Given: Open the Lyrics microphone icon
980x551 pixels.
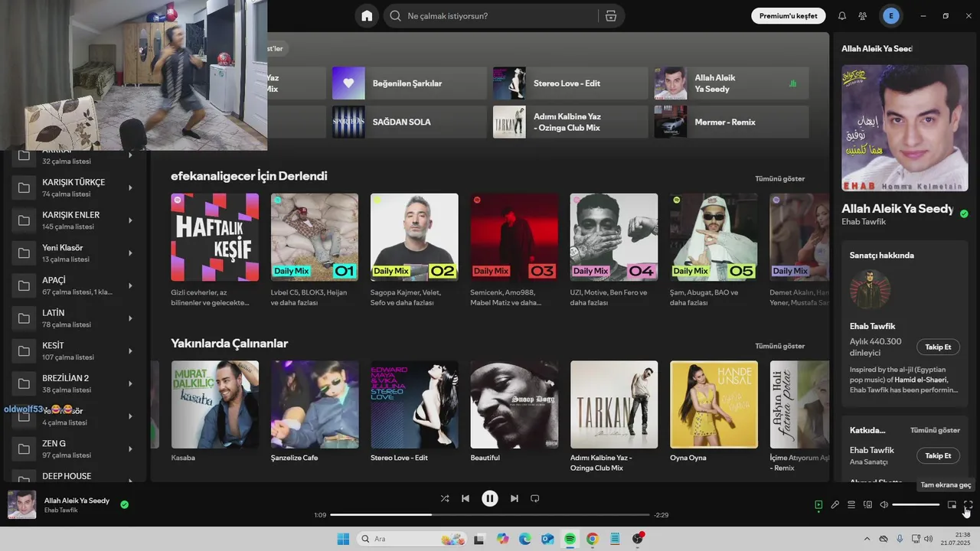Looking at the screenshot, I should click(835, 505).
